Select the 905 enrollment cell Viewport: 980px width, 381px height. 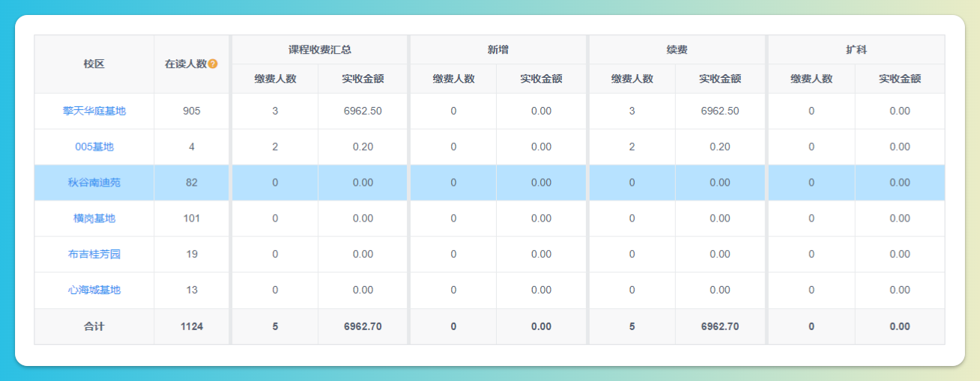(x=192, y=111)
